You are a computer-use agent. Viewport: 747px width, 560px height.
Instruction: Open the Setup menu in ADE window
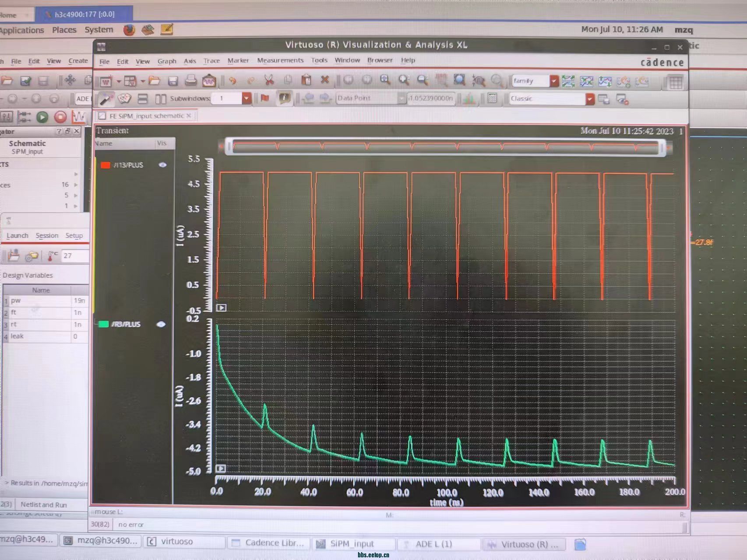coord(74,235)
